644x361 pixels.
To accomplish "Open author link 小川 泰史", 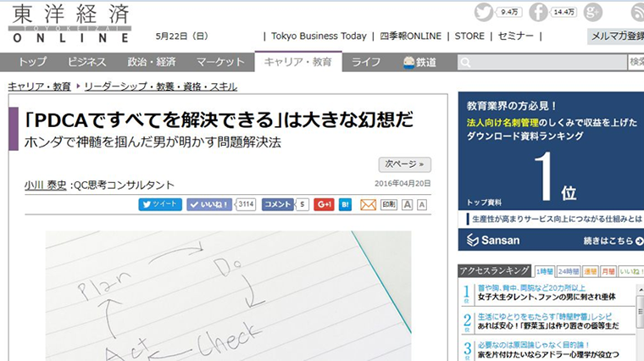I will (45, 186).
